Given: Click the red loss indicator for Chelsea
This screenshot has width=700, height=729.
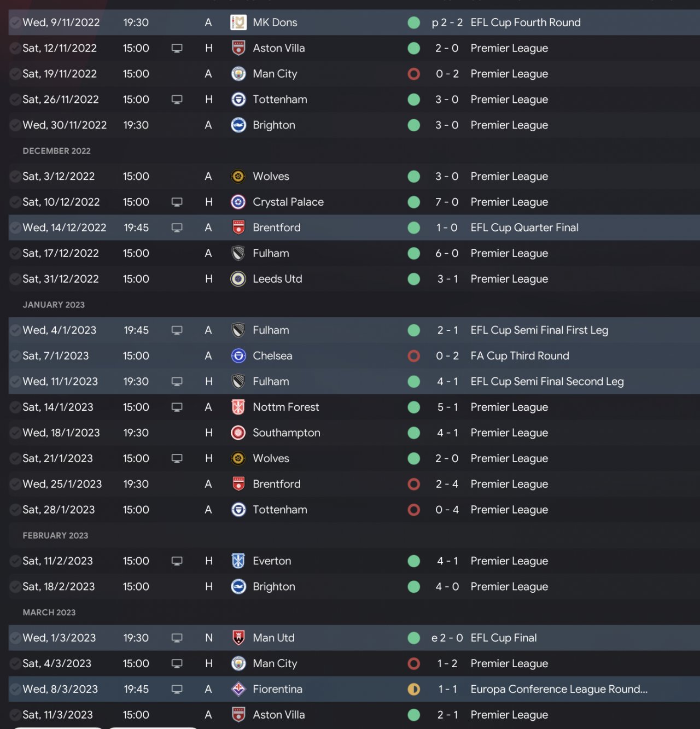Looking at the screenshot, I should (414, 356).
